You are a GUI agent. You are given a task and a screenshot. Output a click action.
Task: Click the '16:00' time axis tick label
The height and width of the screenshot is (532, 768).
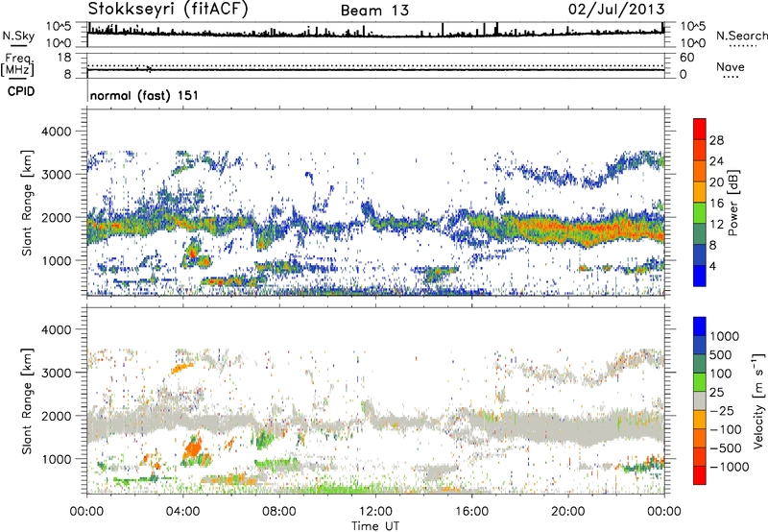click(x=471, y=512)
